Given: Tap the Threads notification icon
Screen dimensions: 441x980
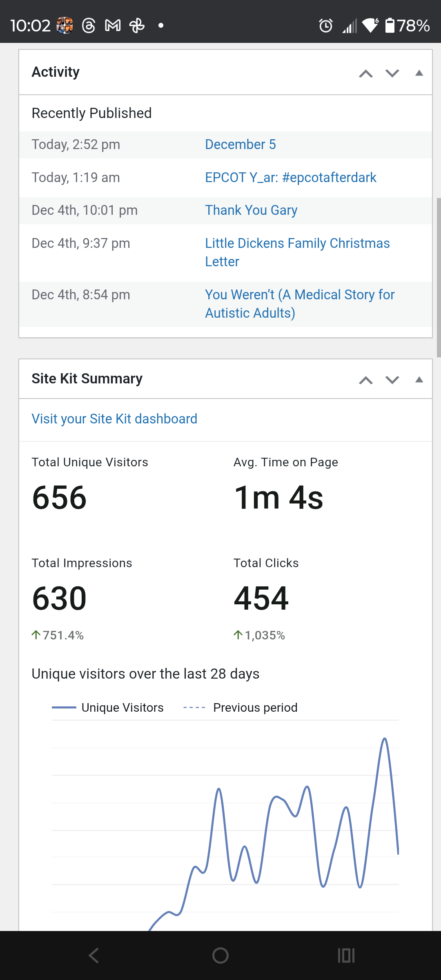Looking at the screenshot, I should point(88,26).
